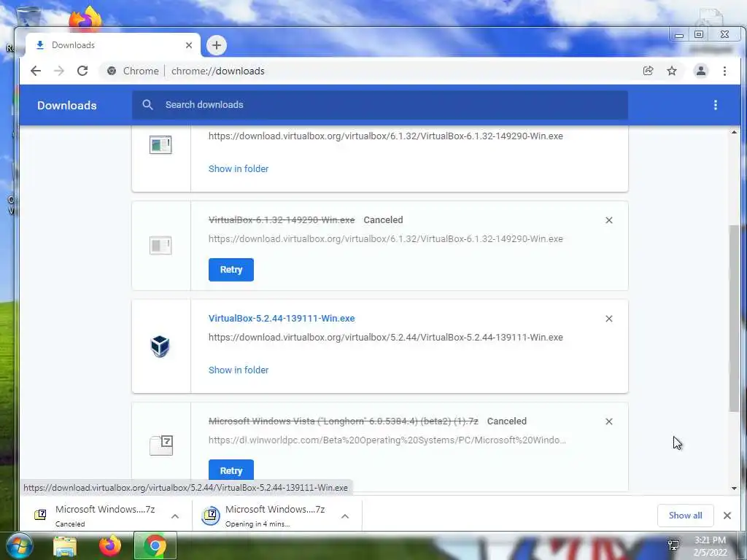Remove canceled VirtualBox-6.1.32 entry from list
Image resolution: width=747 pixels, height=560 pixels.
pyautogui.click(x=609, y=220)
